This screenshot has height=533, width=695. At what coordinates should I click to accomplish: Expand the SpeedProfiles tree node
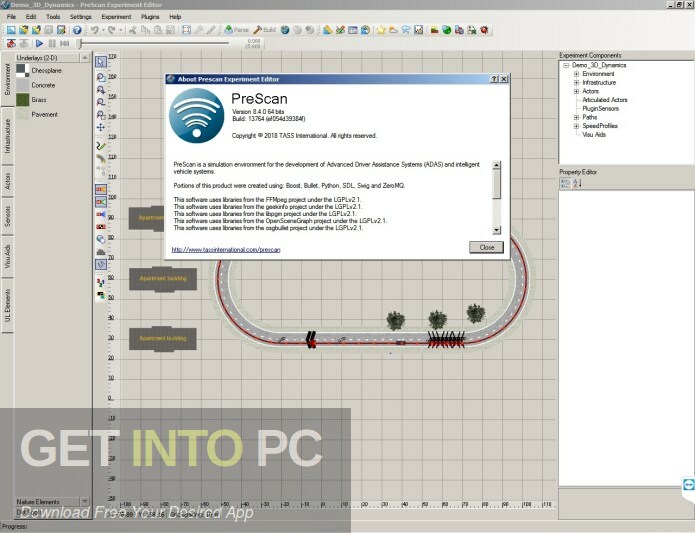[x=576, y=126]
